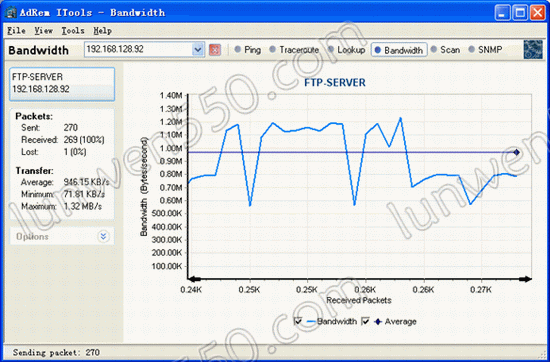Select the FTP-SERVER host entry
550x362 pixels.
[x=62, y=84]
